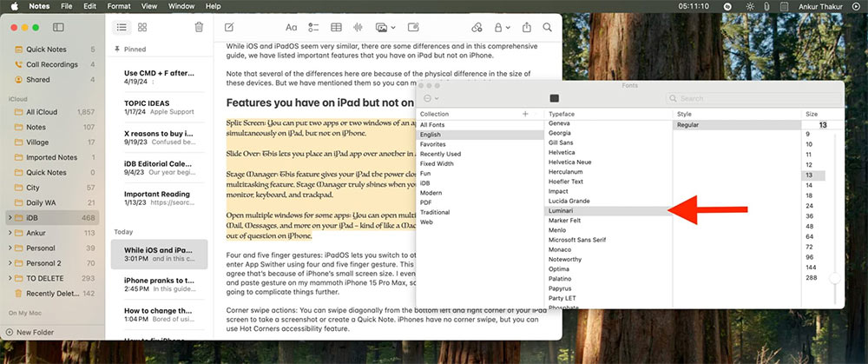868x364 pixels.
Task: Open the lock note dropdown
Action: [502, 27]
